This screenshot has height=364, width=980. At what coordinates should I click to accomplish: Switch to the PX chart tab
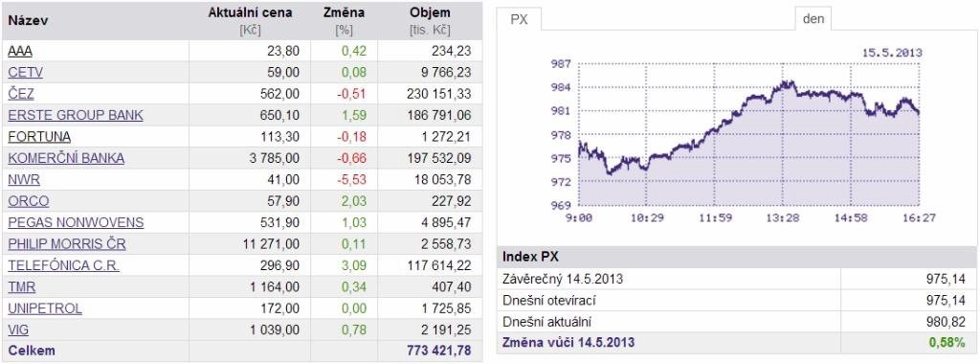[520, 19]
